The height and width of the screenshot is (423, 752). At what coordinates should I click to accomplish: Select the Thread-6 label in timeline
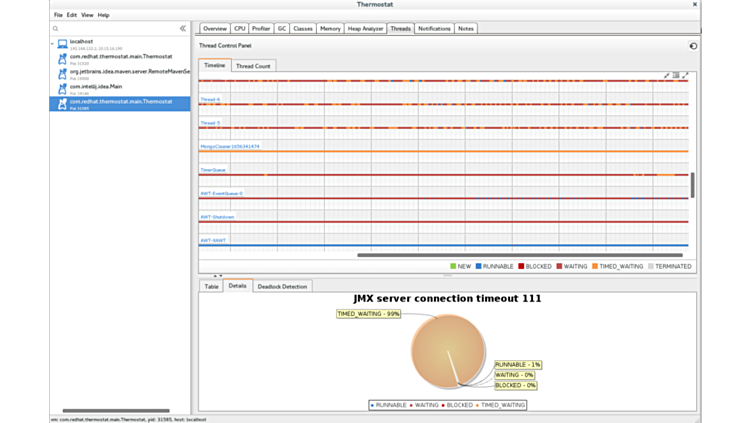210,100
